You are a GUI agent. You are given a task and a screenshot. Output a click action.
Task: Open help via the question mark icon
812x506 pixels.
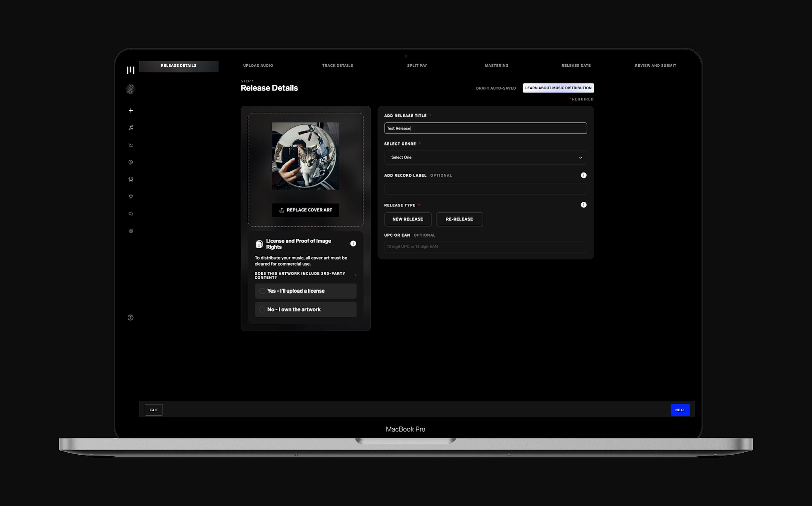tap(131, 317)
